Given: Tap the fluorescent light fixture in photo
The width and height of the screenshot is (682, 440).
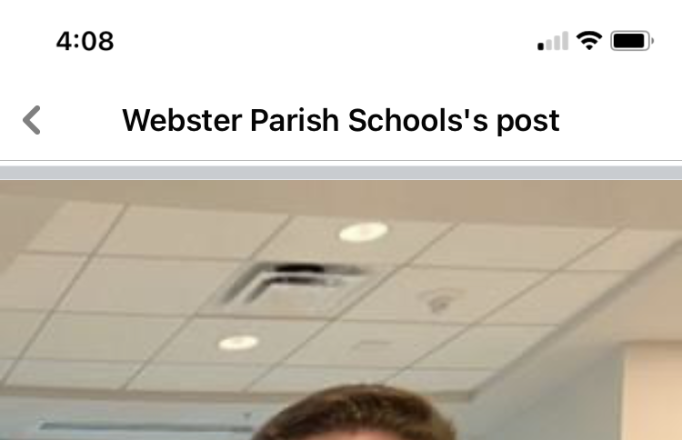Looking at the screenshot, I should coord(146,425).
